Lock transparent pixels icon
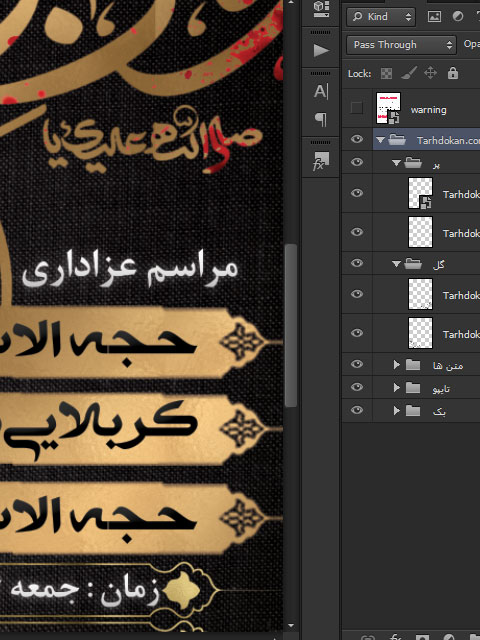The width and height of the screenshot is (480, 640). (386, 73)
